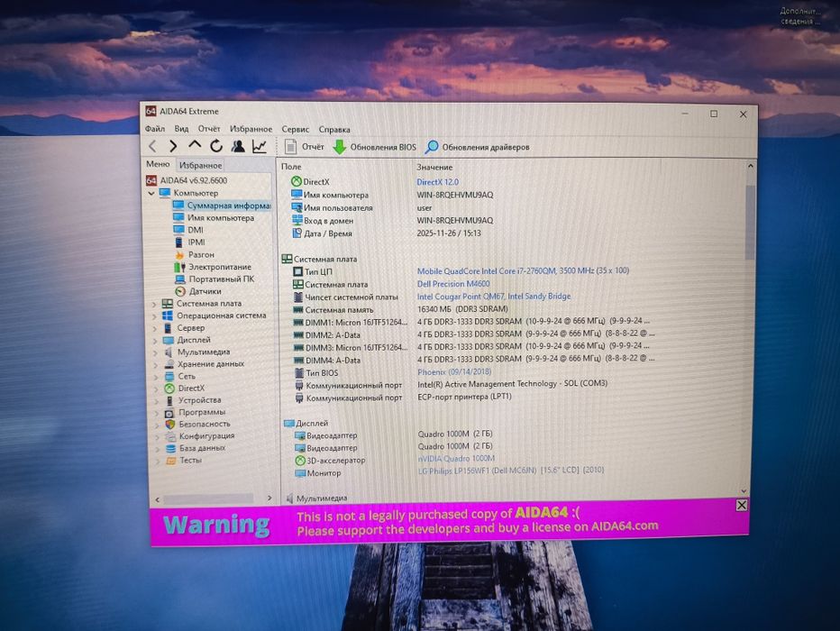Select the Портативный ПК tree item
The image size is (840, 631).
215,279
